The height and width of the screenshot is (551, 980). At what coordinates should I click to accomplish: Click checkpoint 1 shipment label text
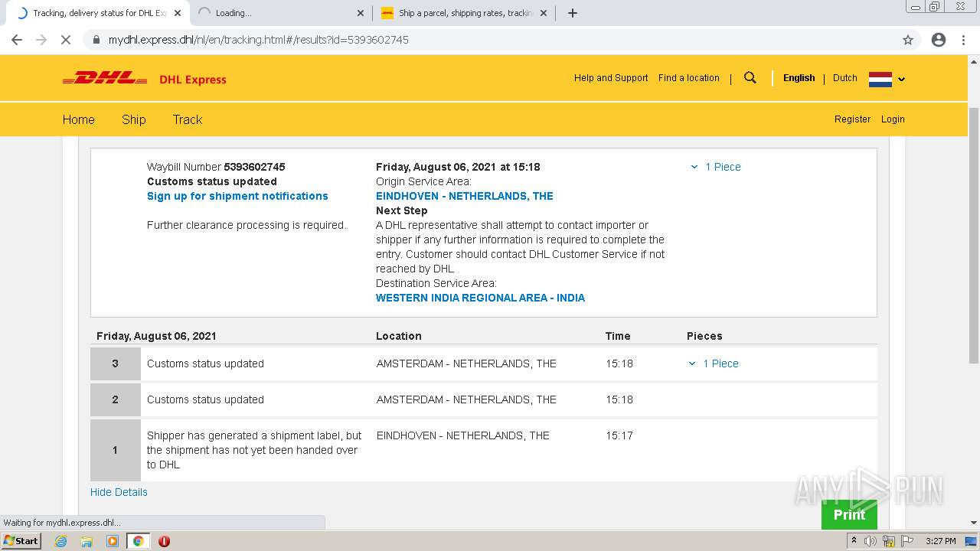pos(254,450)
